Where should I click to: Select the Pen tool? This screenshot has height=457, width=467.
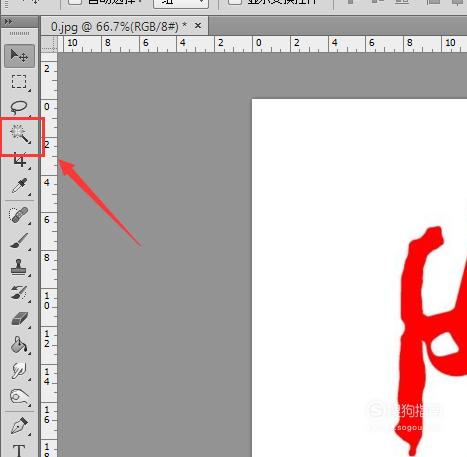pos(19,426)
